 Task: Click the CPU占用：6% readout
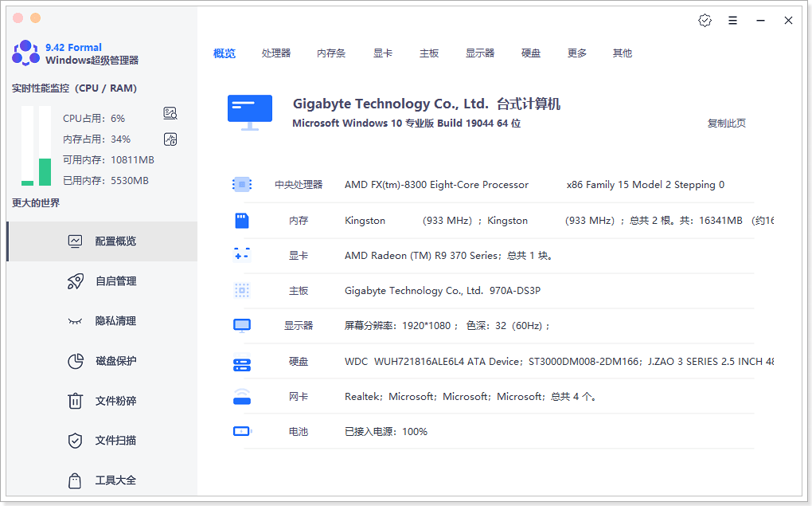click(94, 118)
